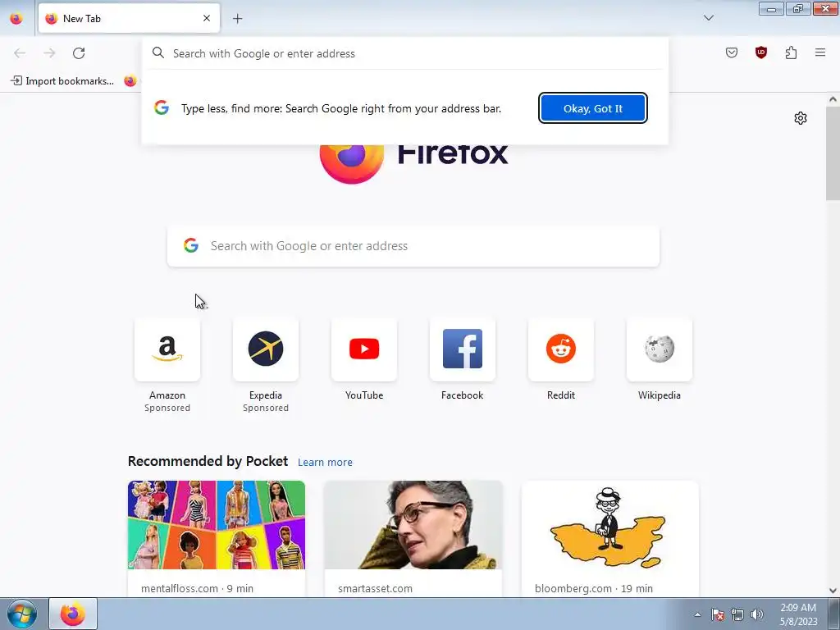Open the mentalfloss.com dolls article thumbnail

(217, 525)
